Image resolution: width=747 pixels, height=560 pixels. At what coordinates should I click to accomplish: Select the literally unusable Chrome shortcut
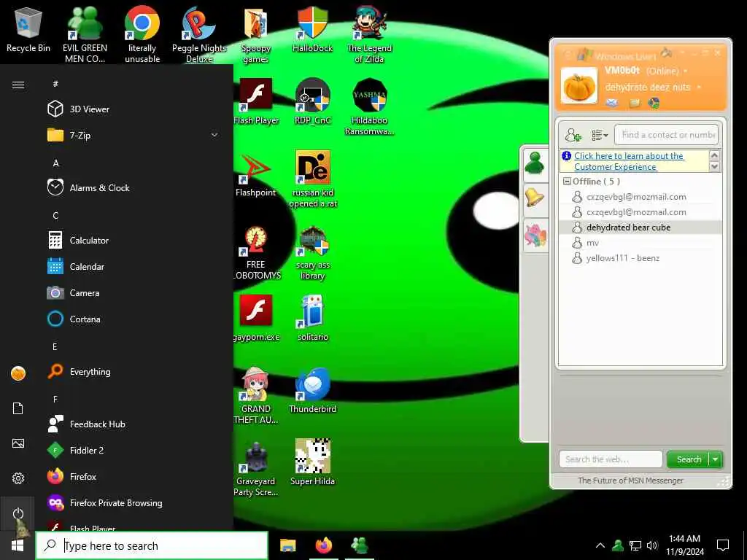[x=142, y=34]
